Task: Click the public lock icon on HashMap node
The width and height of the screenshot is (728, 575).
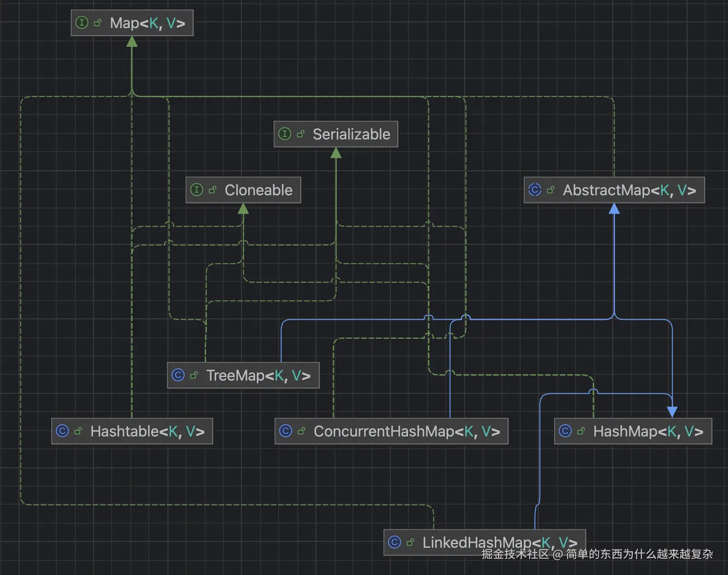Action: click(x=581, y=431)
